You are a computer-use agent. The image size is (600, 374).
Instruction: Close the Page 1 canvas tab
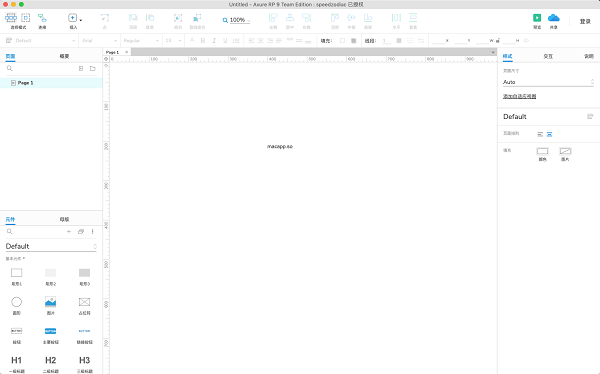point(126,52)
